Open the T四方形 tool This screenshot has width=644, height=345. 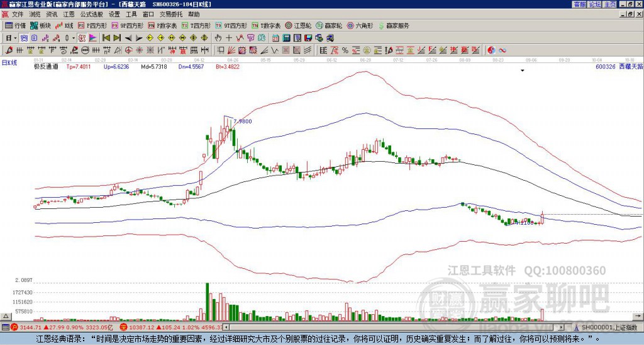196,25
